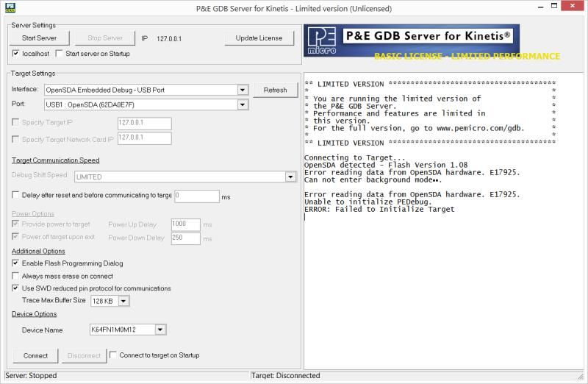Image resolution: width=588 pixels, height=384 pixels.
Task: Click the 'Device Options' heading
Action: [34, 314]
